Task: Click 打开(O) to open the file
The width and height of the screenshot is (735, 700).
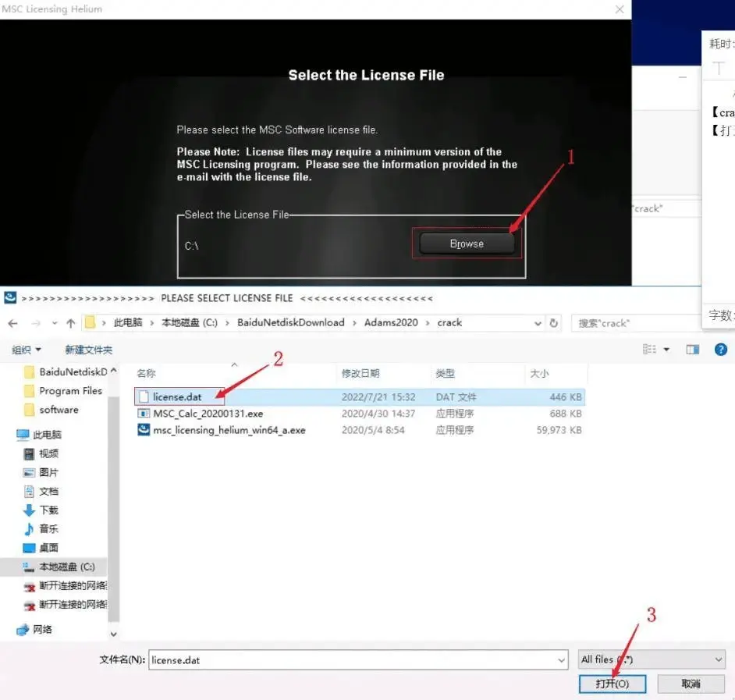Action: coord(612,684)
